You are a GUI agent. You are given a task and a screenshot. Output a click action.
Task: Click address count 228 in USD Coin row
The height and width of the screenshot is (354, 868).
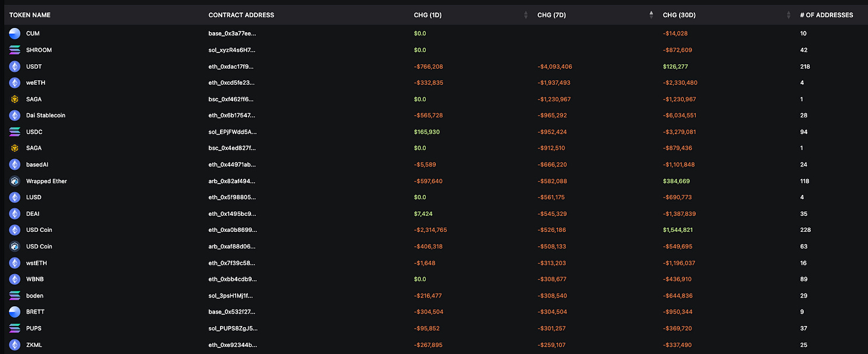click(805, 230)
